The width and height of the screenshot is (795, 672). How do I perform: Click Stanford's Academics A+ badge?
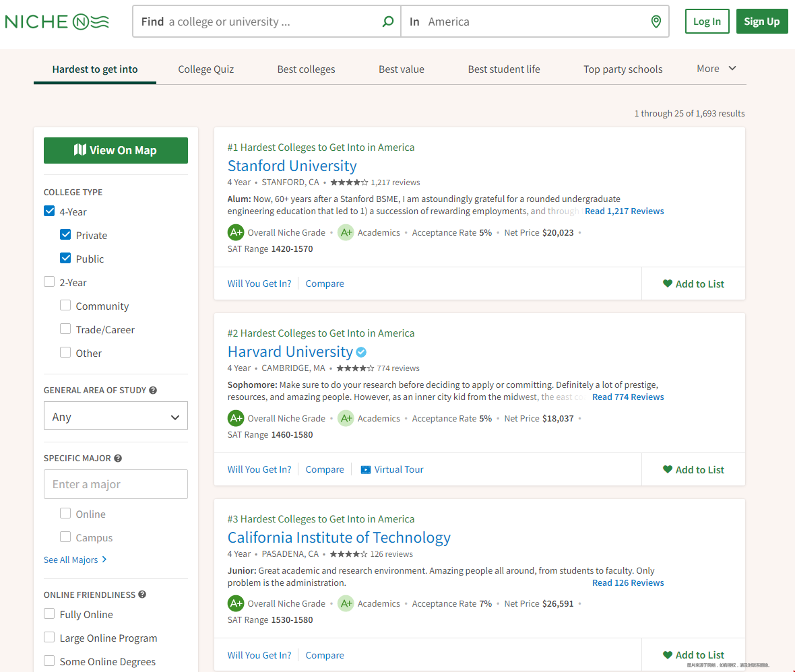346,232
